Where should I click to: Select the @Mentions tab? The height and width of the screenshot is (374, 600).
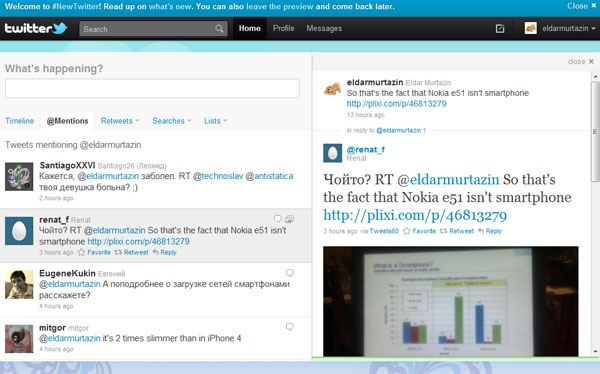click(x=67, y=121)
